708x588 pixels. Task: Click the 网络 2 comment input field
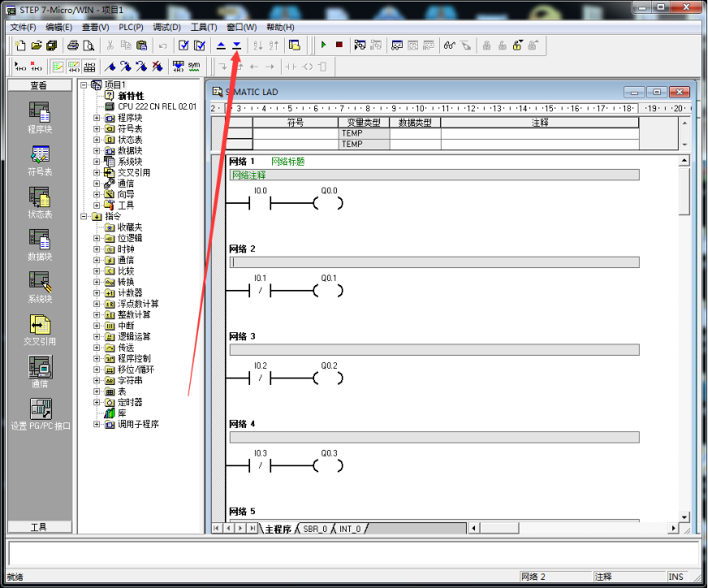(434, 262)
